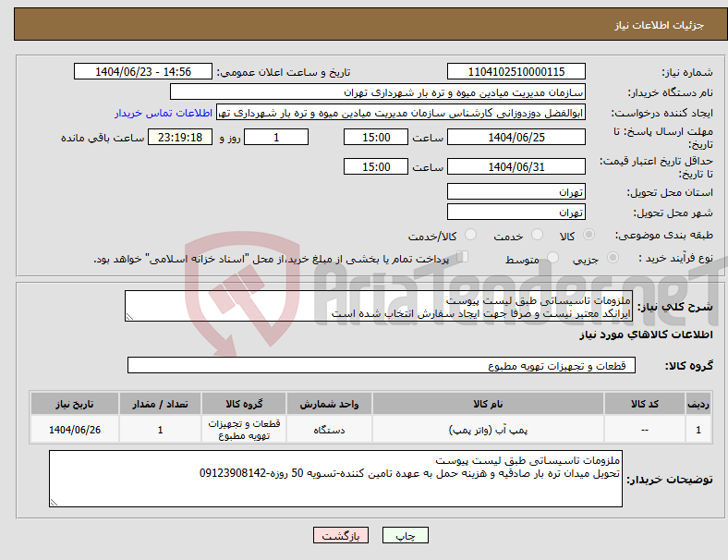
Task: Click the تعداد / مقدار column header
Action: pos(160,404)
